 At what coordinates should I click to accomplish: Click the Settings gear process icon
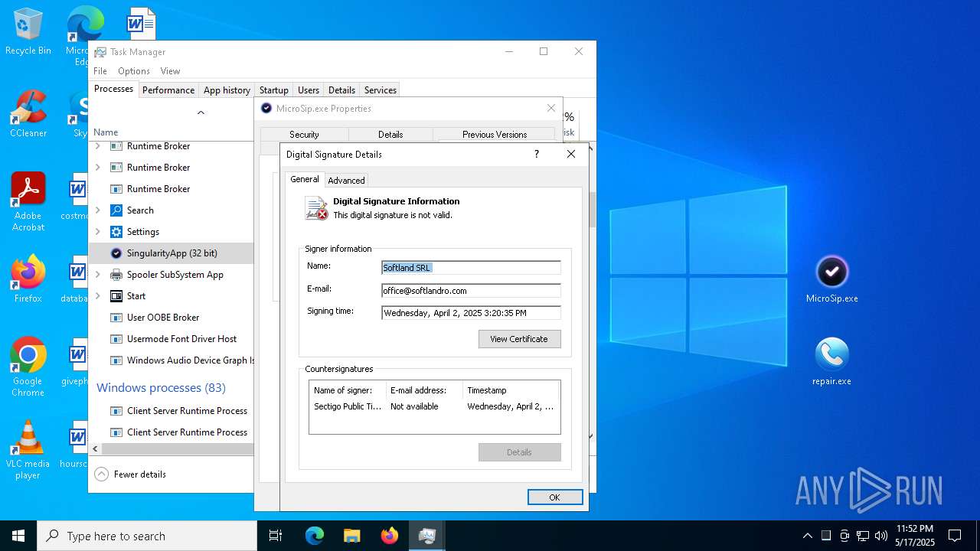pyautogui.click(x=116, y=232)
